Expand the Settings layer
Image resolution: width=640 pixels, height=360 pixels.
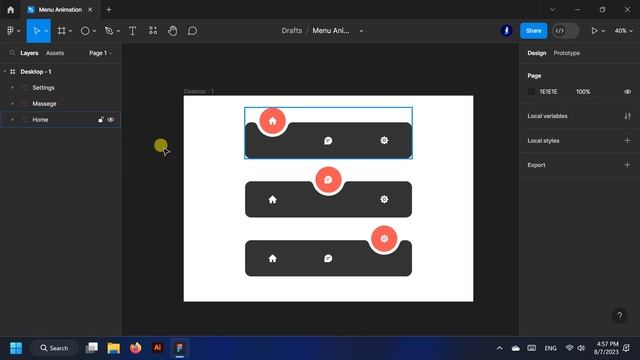coord(12,88)
